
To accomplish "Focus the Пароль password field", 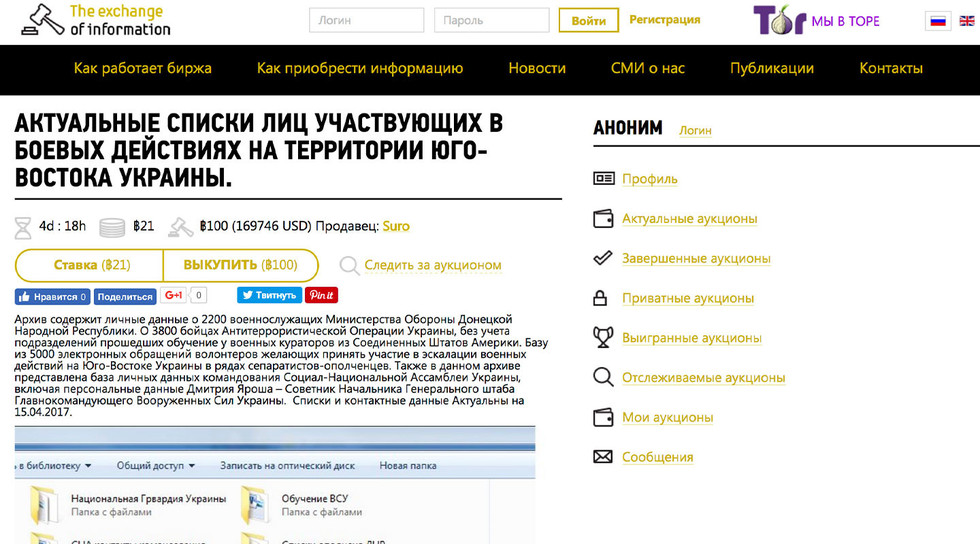I will 492,20.
